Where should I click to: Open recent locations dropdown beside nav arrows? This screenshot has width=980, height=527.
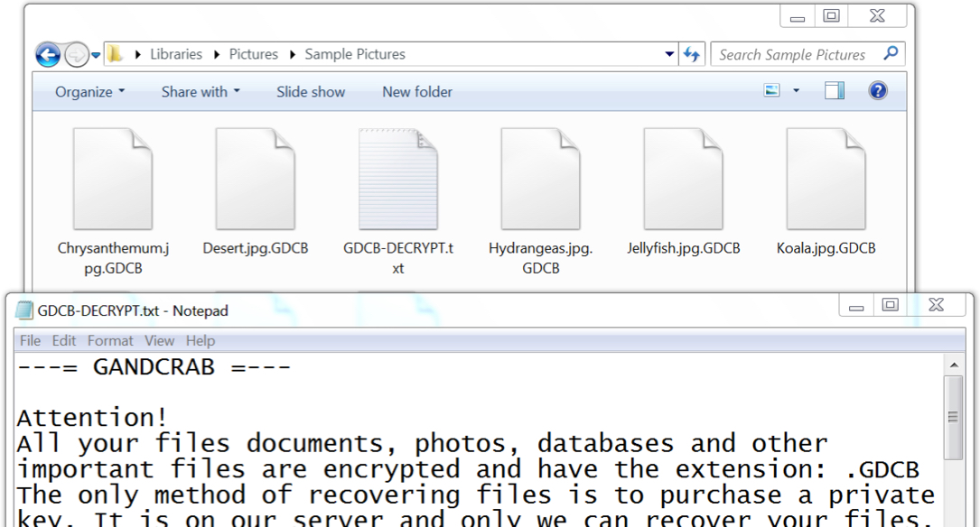pyautogui.click(x=96, y=55)
